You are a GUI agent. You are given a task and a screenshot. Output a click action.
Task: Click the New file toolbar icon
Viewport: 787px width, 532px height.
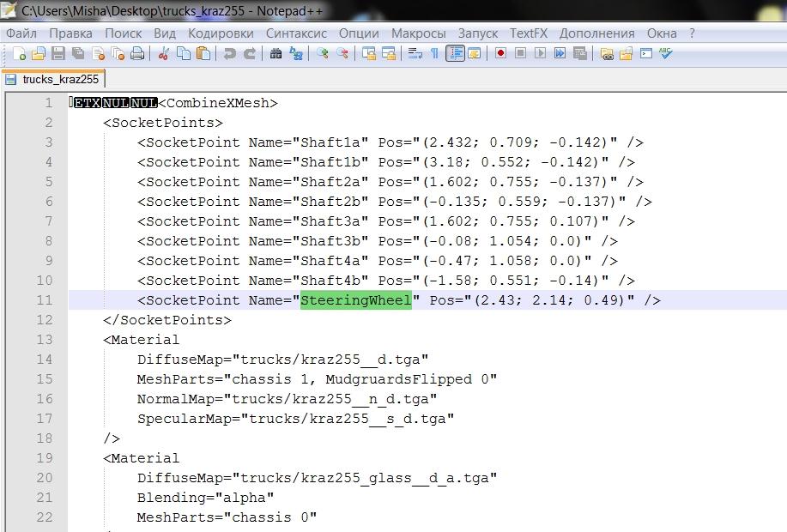[x=19, y=53]
